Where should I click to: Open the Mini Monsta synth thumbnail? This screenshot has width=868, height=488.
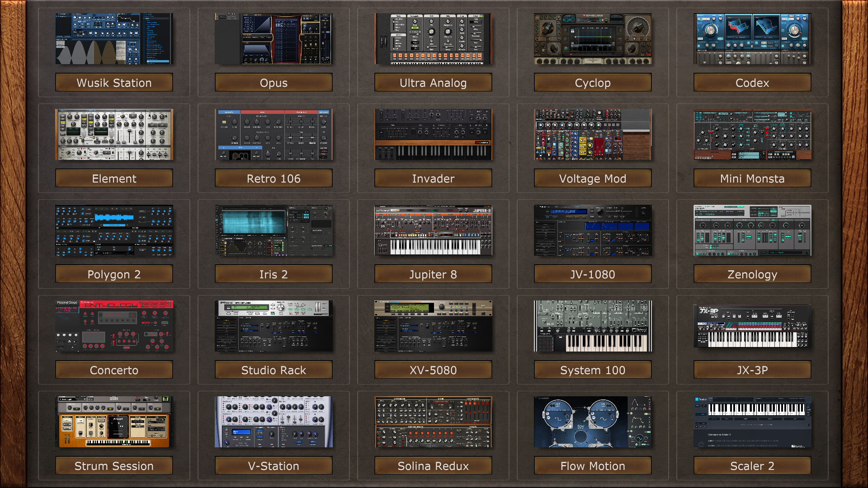click(752, 135)
